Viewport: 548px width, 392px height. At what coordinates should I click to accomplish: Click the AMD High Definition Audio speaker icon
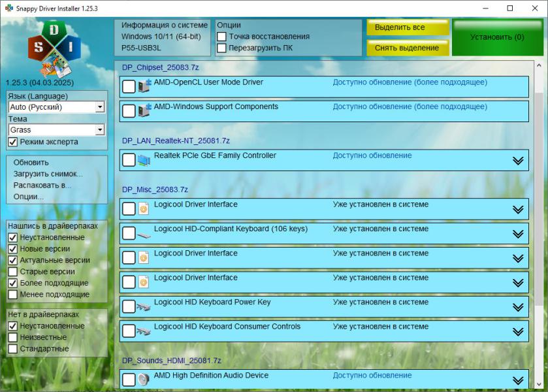[x=144, y=380]
